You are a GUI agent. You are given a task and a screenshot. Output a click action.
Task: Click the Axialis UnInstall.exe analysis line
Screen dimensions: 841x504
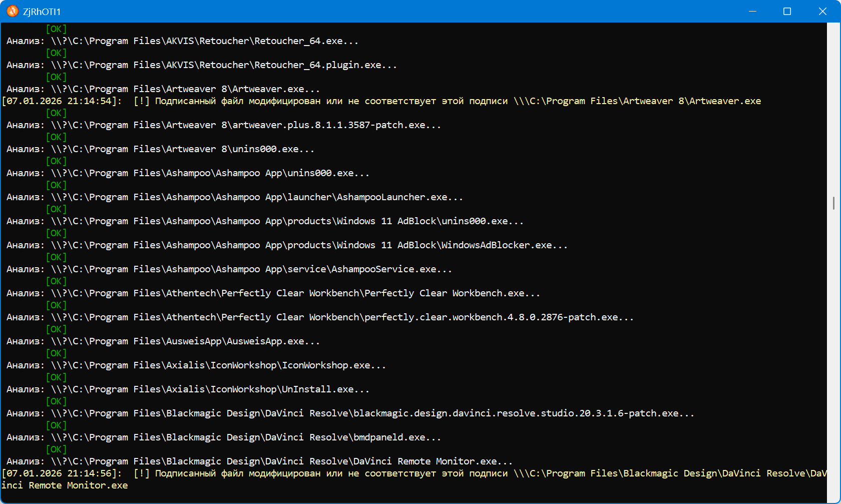click(x=188, y=389)
